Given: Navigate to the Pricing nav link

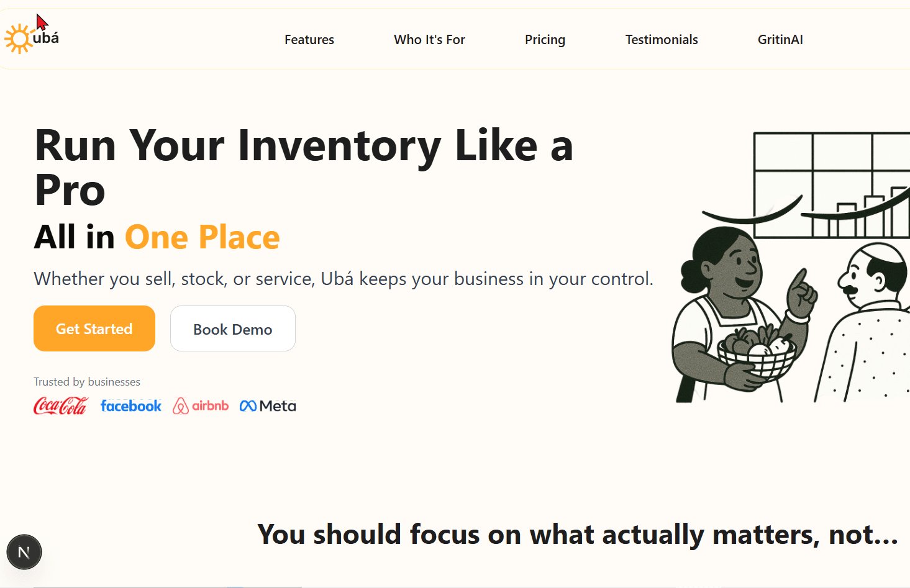Looking at the screenshot, I should click(x=545, y=40).
